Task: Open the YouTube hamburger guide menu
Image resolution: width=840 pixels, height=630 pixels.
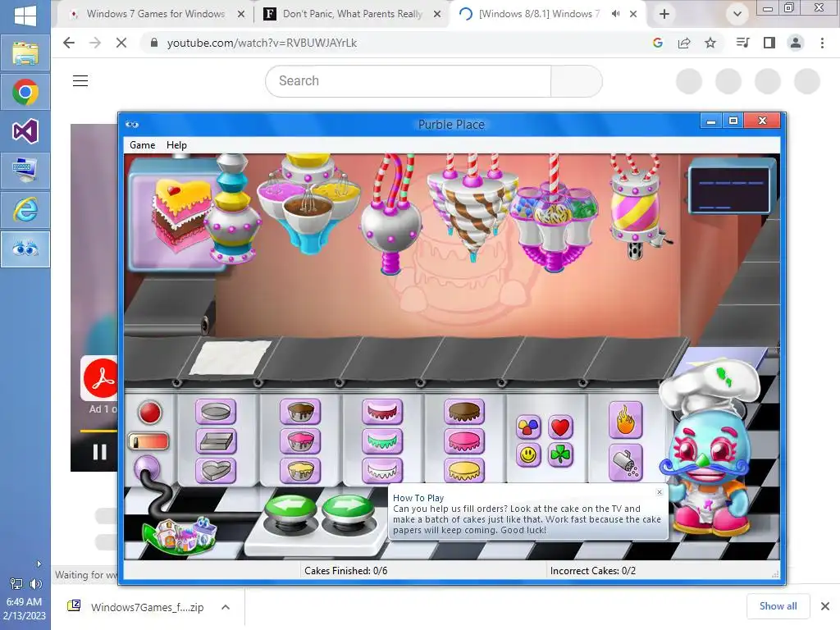Action: point(80,81)
